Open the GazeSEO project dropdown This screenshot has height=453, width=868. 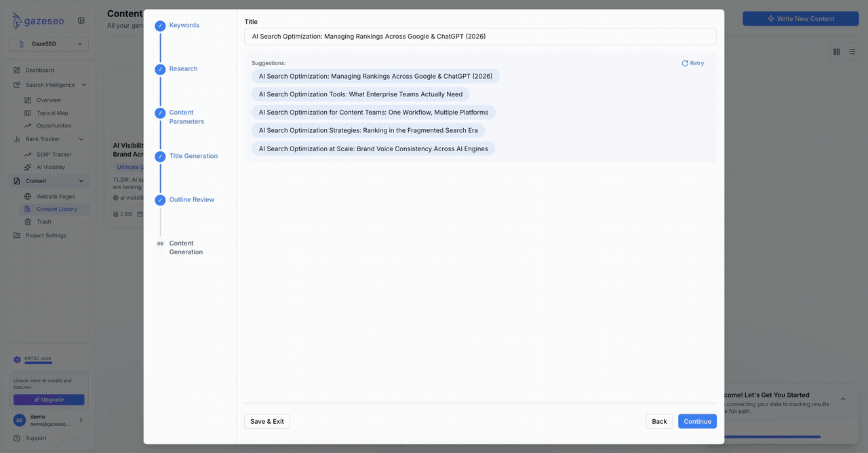point(49,44)
